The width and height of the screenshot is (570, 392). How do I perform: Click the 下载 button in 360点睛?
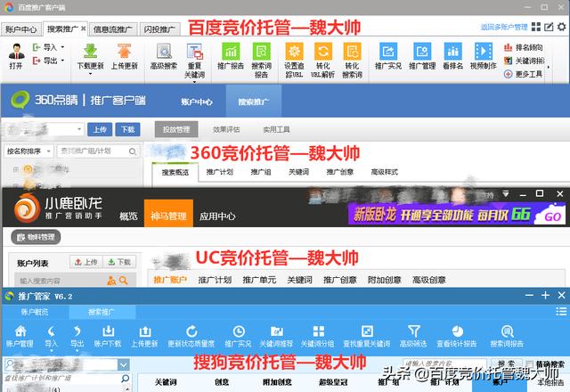pos(127,129)
